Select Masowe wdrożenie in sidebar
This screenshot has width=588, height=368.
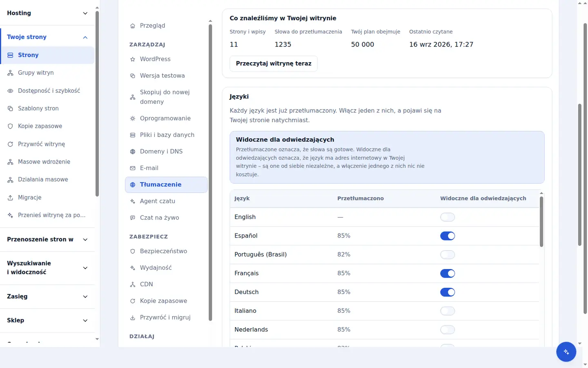point(48,162)
